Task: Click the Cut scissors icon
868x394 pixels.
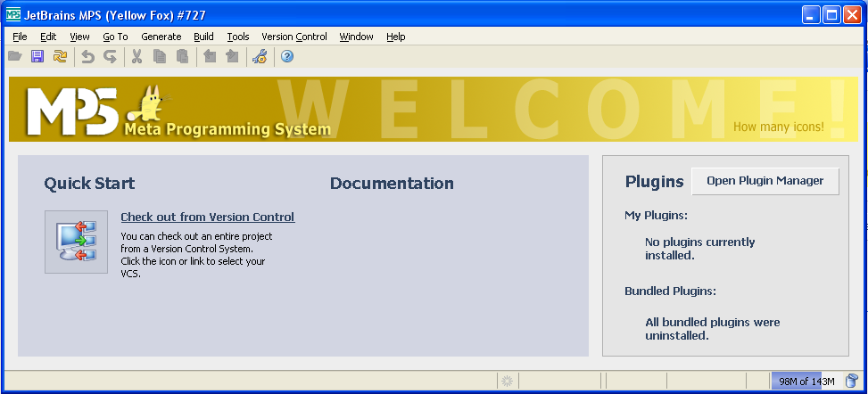Action: point(136,56)
